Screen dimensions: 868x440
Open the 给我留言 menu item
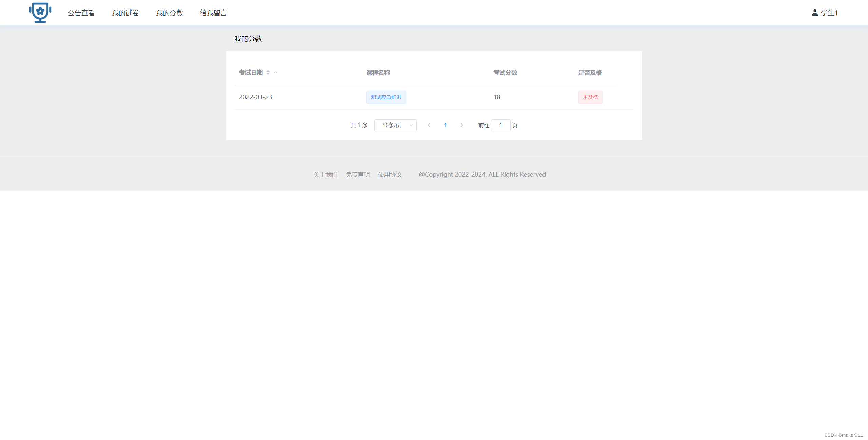214,13
